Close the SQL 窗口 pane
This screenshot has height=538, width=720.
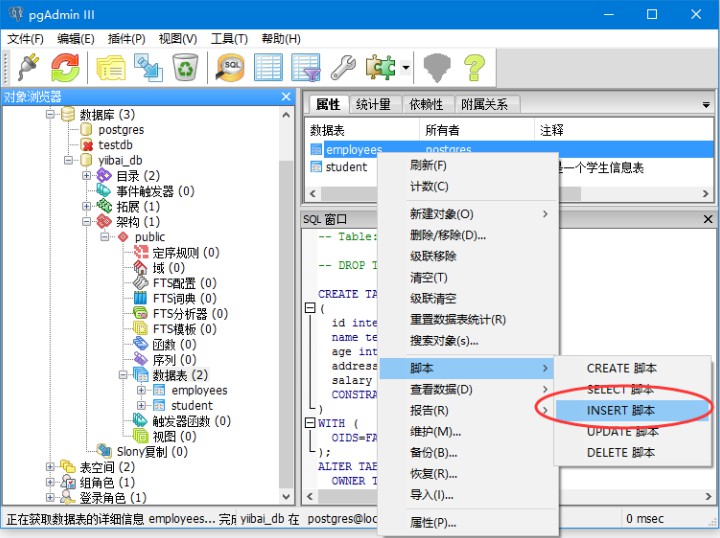pyautogui.click(x=708, y=219)
